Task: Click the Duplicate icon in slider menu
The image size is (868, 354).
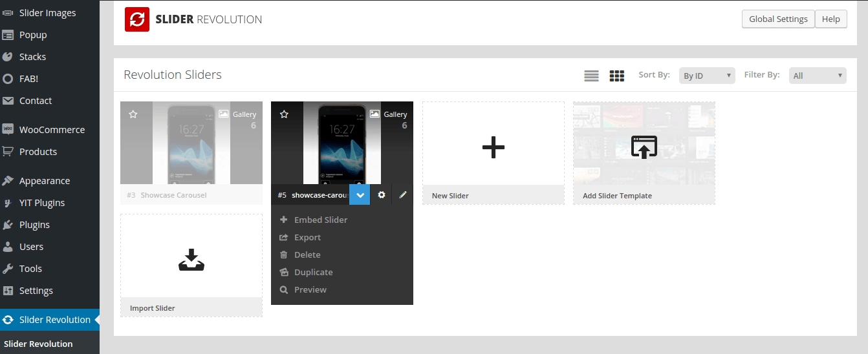Action: 283,272
